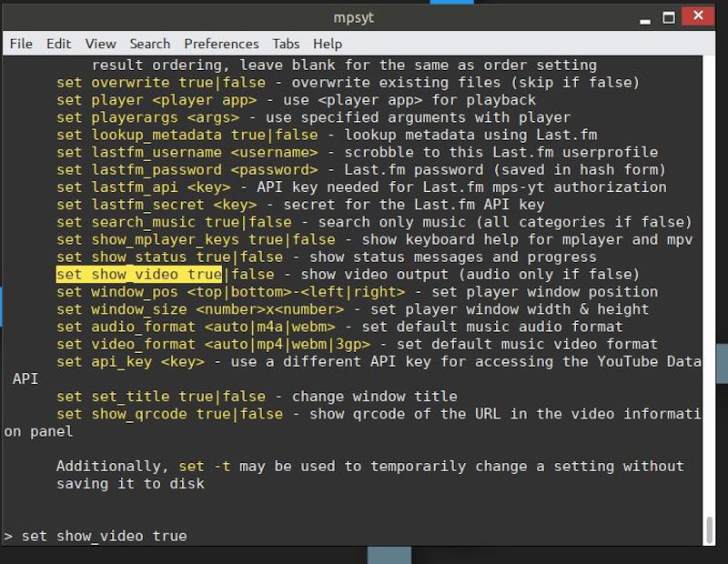Click the maximize window icon
The image size is (728, 564).
click(672, 15)
